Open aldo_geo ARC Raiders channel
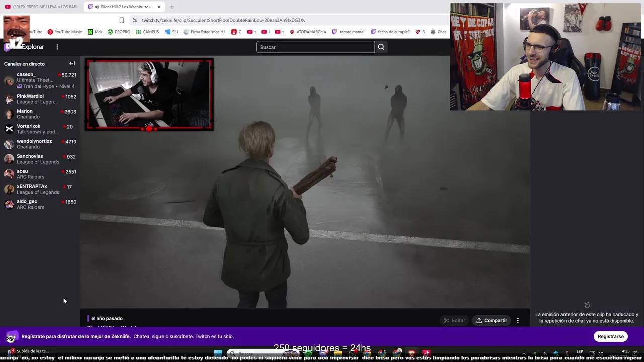This screenshot has height=362, width=644. click(x=40, y=204)
